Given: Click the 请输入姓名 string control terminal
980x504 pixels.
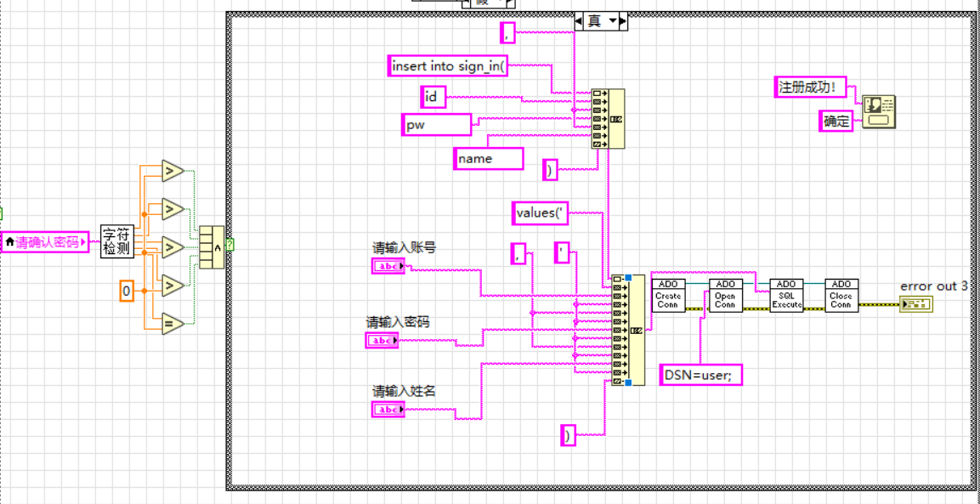Looking at the screenshot, I should 388,410.
